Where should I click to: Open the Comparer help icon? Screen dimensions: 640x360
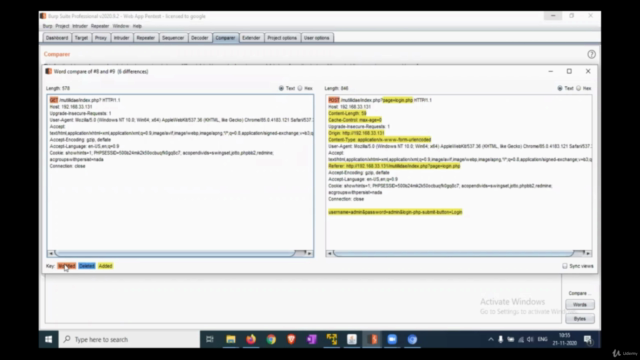591,54
